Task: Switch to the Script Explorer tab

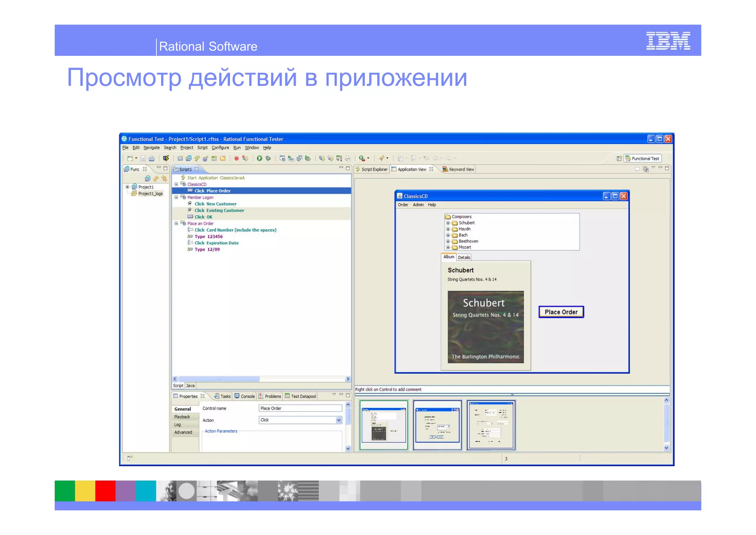Action: 372,169
